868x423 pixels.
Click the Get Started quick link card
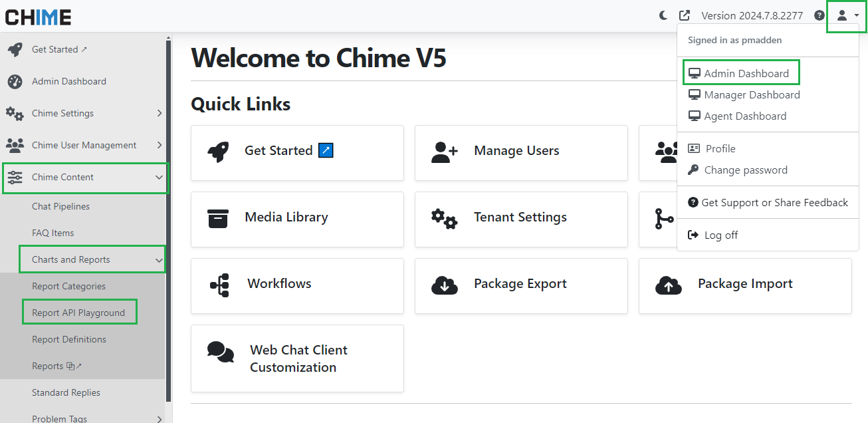pyautogui.click(x=297, y=153)
